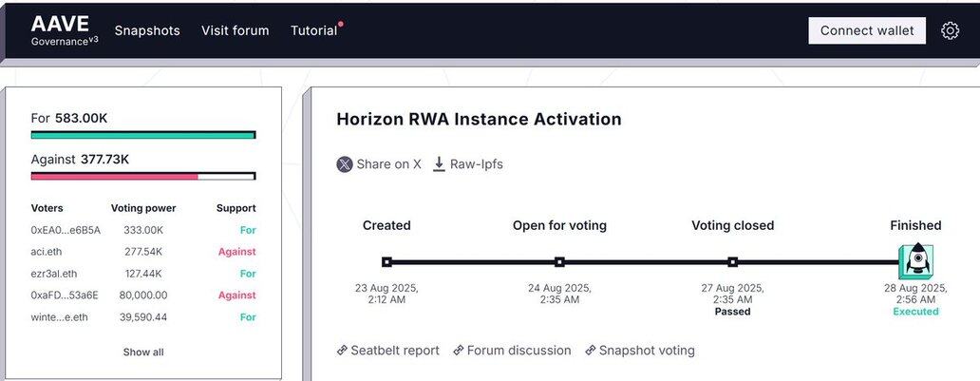
Task: Open the settings gear icon
Action: [x=950, y=30]
